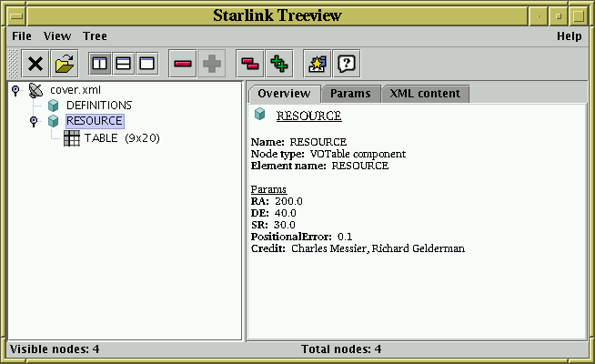The image size is (595, 364).
Task: Open the demo data star icon
Action: [x=317, y=64]
